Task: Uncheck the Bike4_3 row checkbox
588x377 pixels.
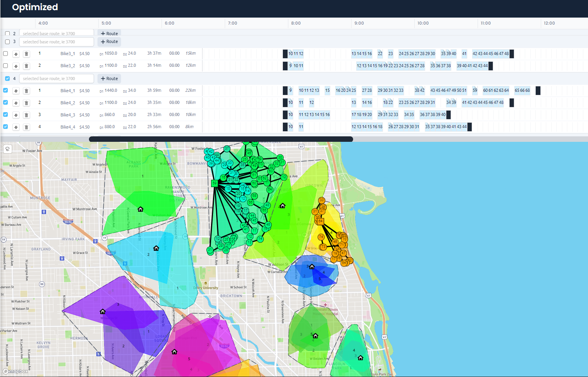Action: [5, 114]
